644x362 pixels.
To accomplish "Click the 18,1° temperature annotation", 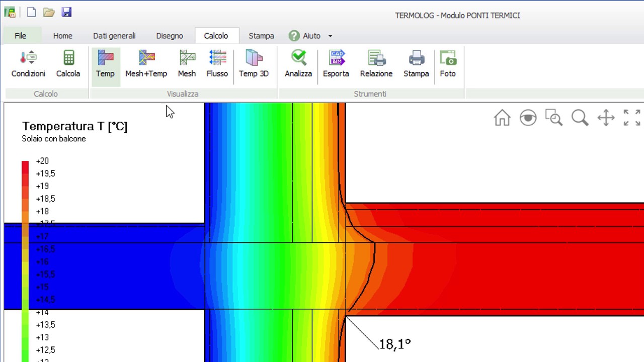I will click(395, 344).
